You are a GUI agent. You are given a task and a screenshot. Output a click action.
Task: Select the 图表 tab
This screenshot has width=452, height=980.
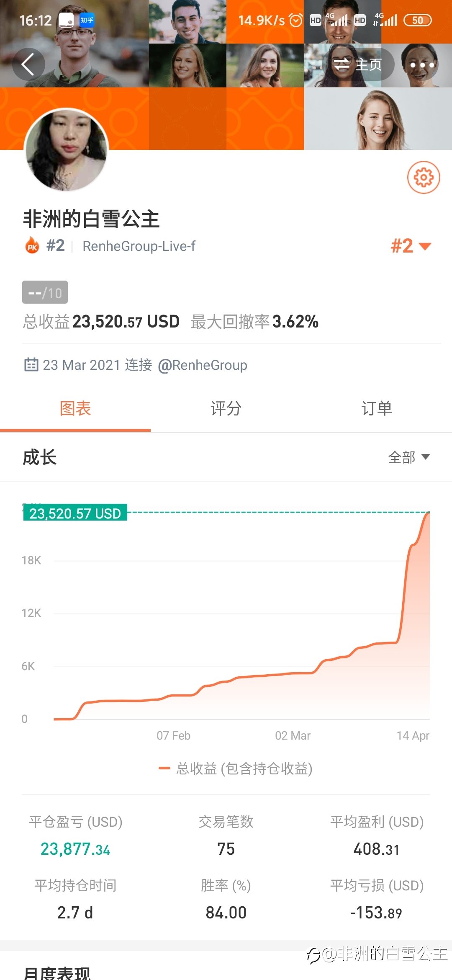click(75, 408)
